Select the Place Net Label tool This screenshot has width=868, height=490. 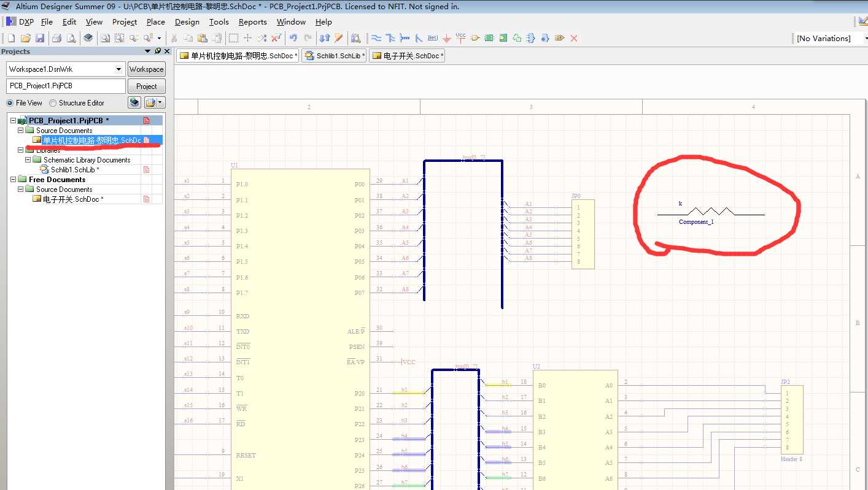[433, 38]
